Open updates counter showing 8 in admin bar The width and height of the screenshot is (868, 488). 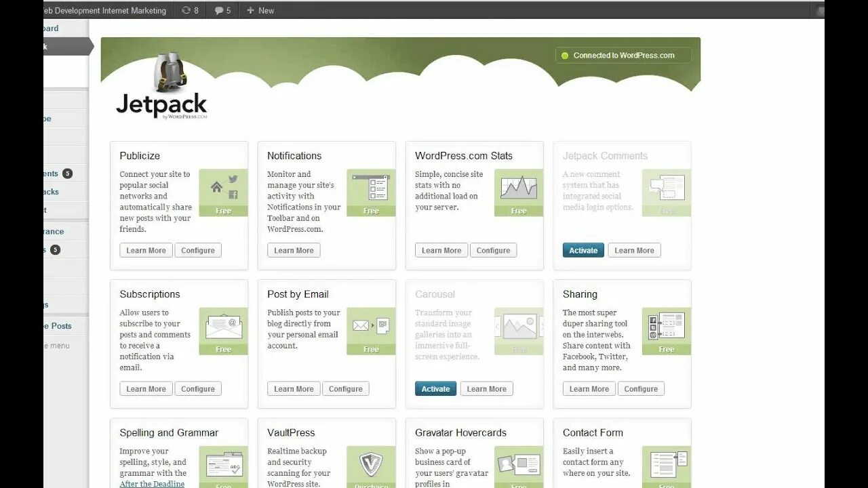click(191, 10)
